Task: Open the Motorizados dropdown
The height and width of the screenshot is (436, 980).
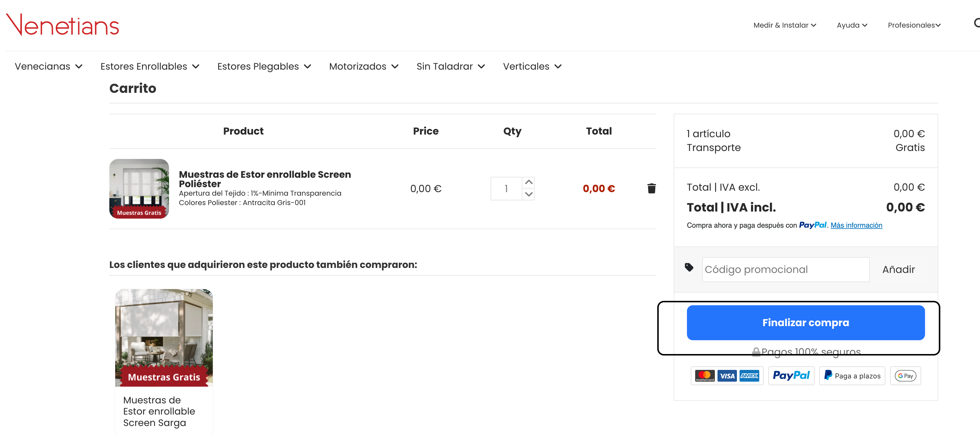Action: point(364,66)
